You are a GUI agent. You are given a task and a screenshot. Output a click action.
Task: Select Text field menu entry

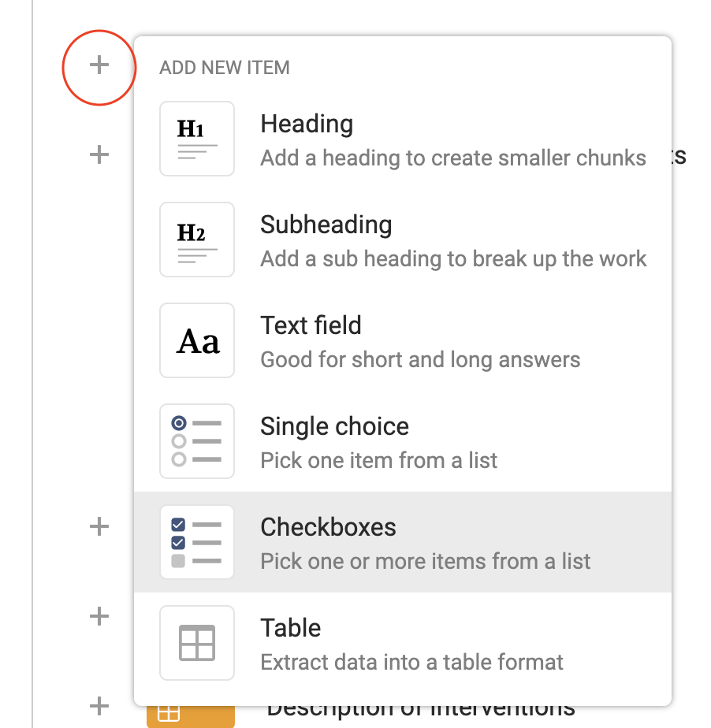(x=311, y=326)
